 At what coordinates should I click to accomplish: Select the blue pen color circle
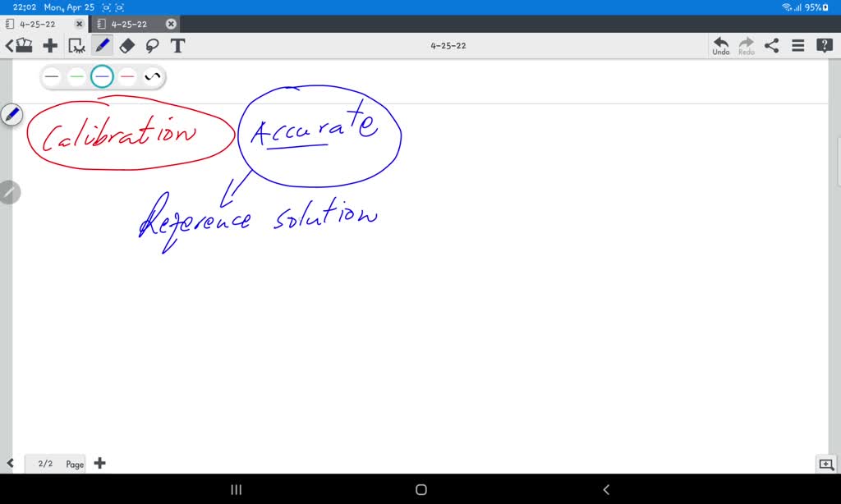point(102,76)
